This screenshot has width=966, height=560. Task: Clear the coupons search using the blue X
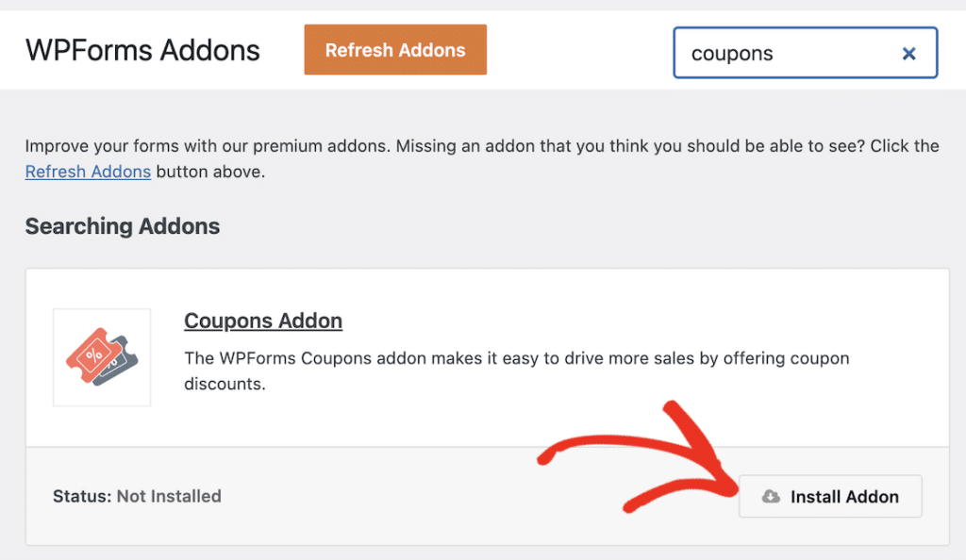(908, 53)
